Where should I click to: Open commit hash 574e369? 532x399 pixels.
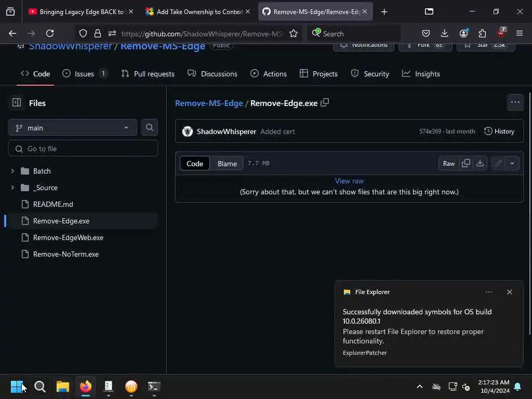[x=430, y=131]
